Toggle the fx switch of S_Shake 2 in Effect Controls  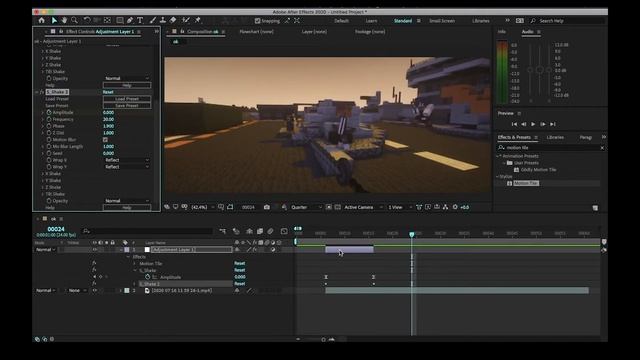(42, 92)
